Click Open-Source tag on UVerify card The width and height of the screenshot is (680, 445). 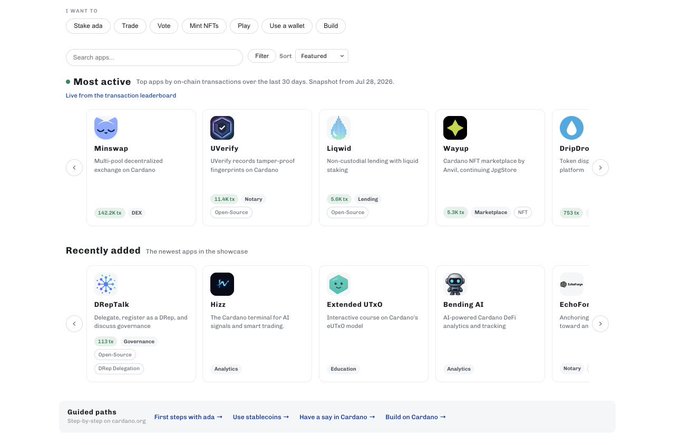(x=231, y=213)
